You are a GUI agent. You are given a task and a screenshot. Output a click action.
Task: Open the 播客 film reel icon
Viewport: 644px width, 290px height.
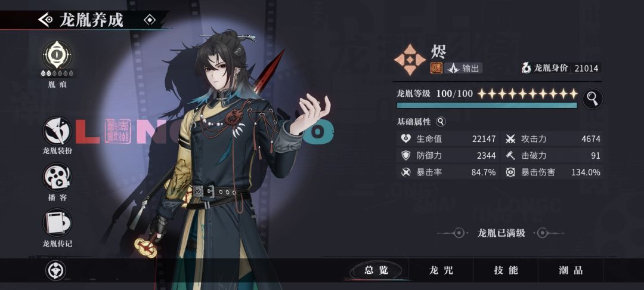pos(57,177)
